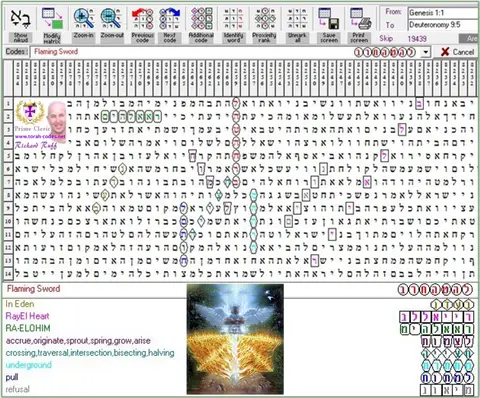Image resolution: width=480 pixels, height=398 pixels.
Task: Go to Previous code icon
Action: (x=142, y=19)
